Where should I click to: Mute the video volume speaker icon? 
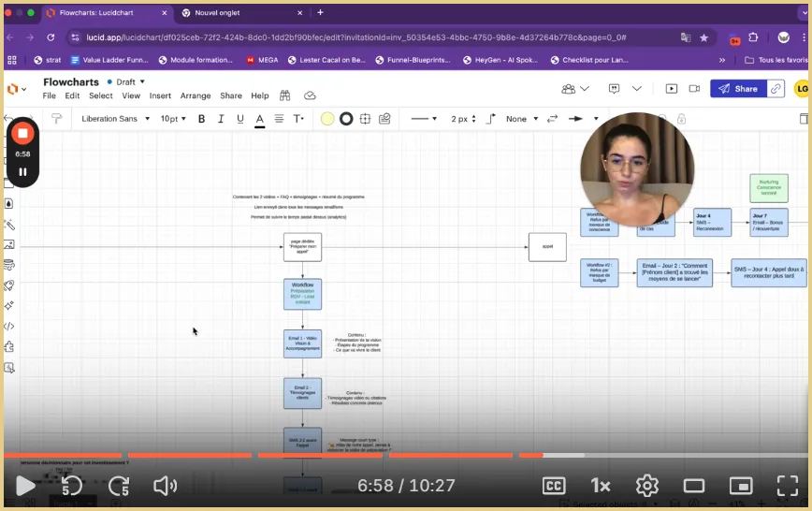tap(166, 486)
